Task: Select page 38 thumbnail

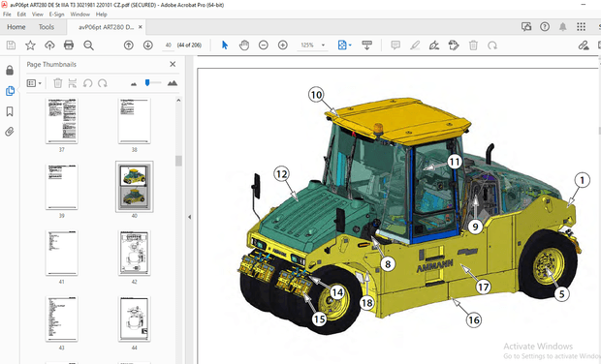Action: point(134,121)
